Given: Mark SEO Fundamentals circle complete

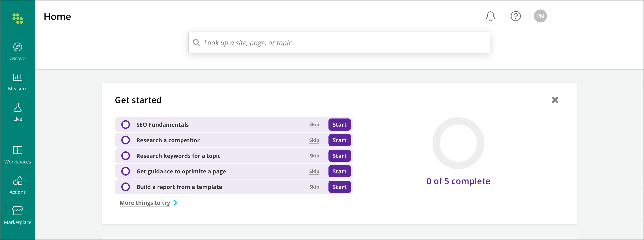Looking at the screenshot, I should [126, 125].
